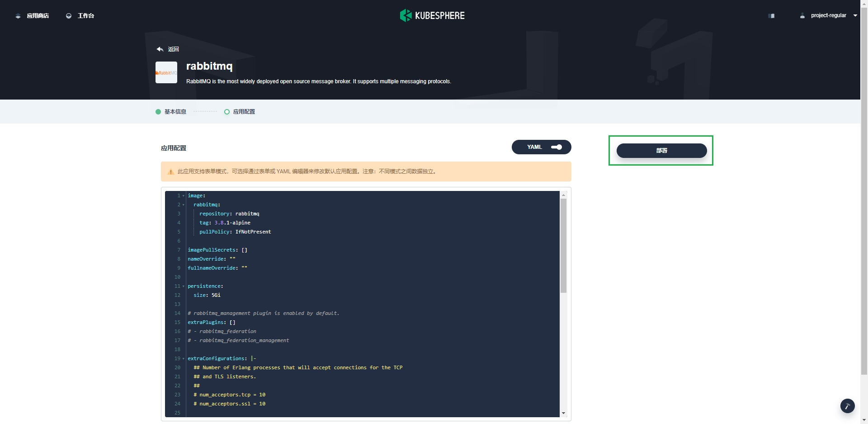868x424 pixels.
Task: Click the editor scrollbar down arrow
Action: point(563,413)
